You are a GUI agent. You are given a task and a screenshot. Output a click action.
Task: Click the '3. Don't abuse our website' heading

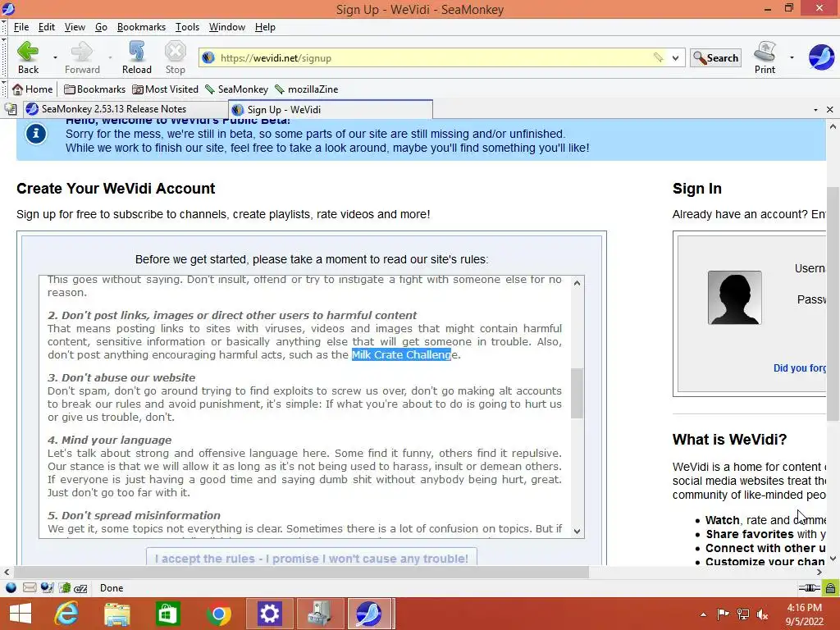121,377
